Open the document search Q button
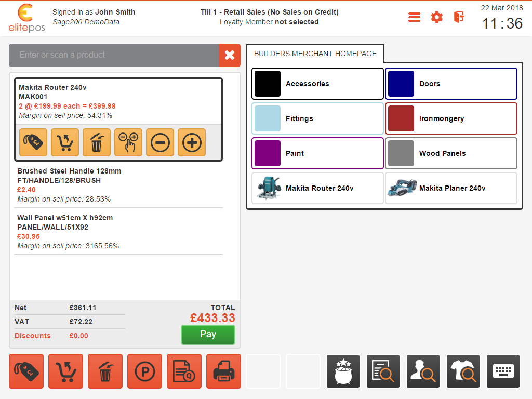The width and height of the screenshot is (532, 399). [184, 371]
